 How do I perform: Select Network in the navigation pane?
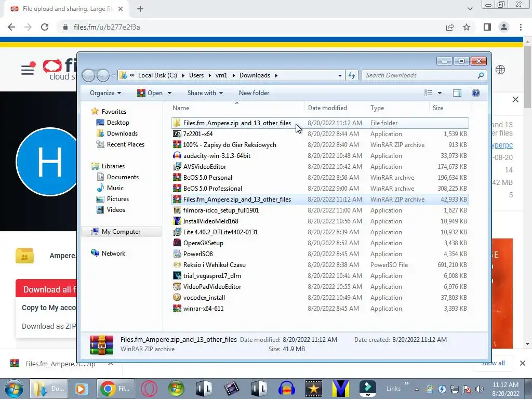click(113, 254)
